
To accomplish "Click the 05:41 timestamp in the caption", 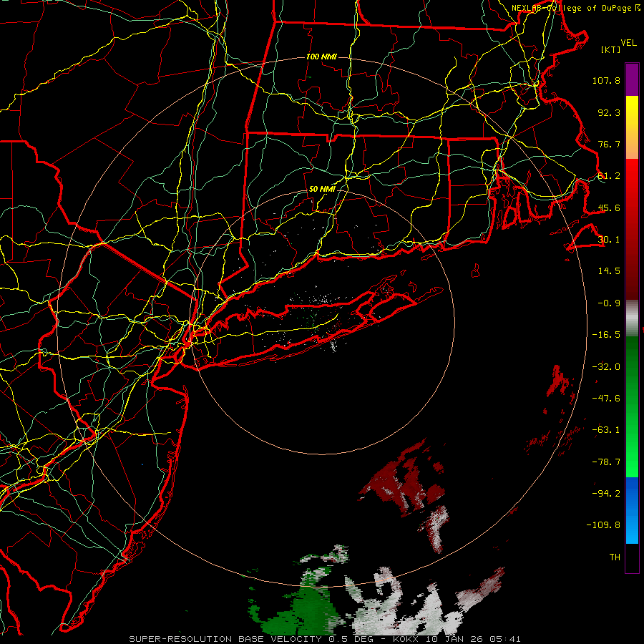I will tap(506, 639).
